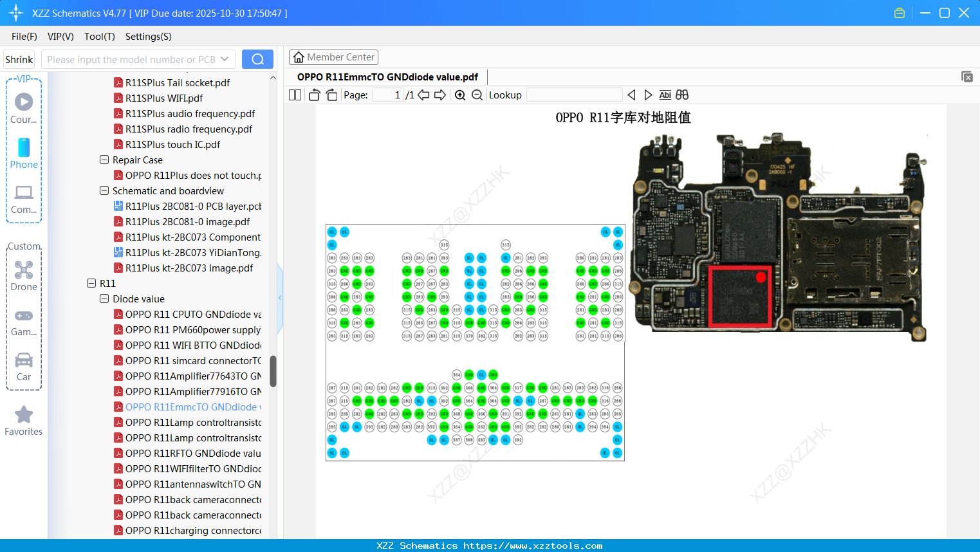Click the Shrink button
This screenshot has width=980, height=552.
[19, 59]
